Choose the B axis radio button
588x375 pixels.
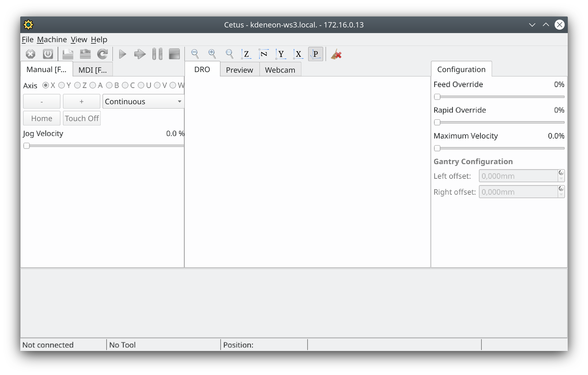point(109,85)
